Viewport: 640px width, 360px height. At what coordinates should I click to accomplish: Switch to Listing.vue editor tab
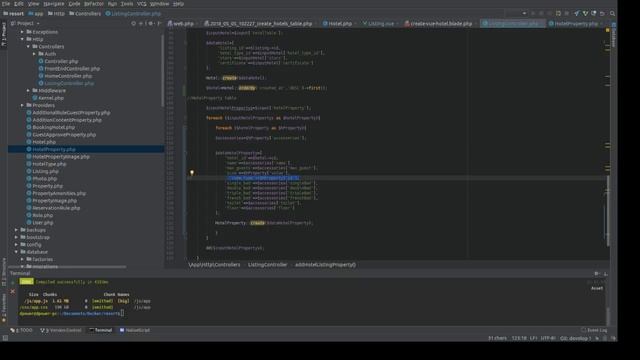tap(378, 24)
